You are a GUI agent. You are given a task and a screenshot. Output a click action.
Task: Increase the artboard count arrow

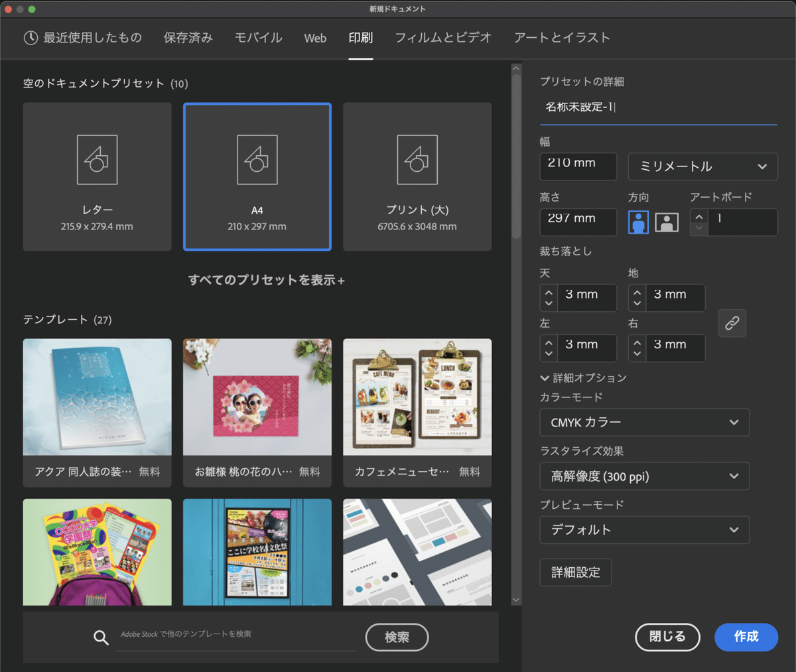[699, 216]
